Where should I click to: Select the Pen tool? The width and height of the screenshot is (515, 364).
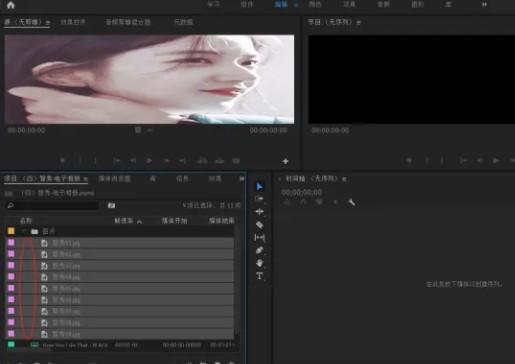pyautogui.click(x=259, y=250)
